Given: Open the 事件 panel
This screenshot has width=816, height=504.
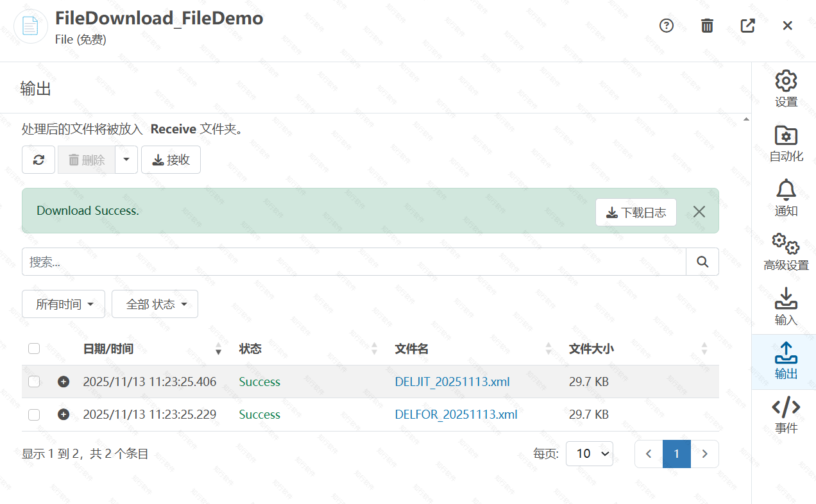Looking at the screenshot, I should pyautogui.click(x=786, y=416).
